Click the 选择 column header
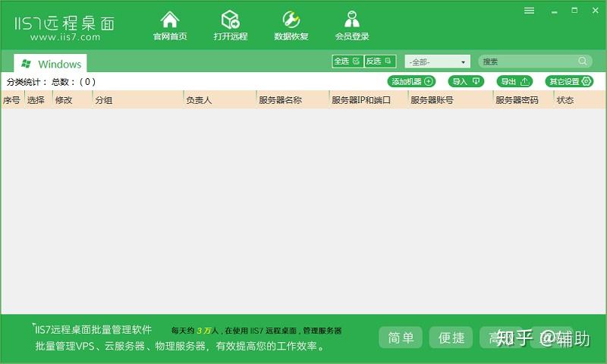Screen dimensions: 607x364 coord(37,100)
